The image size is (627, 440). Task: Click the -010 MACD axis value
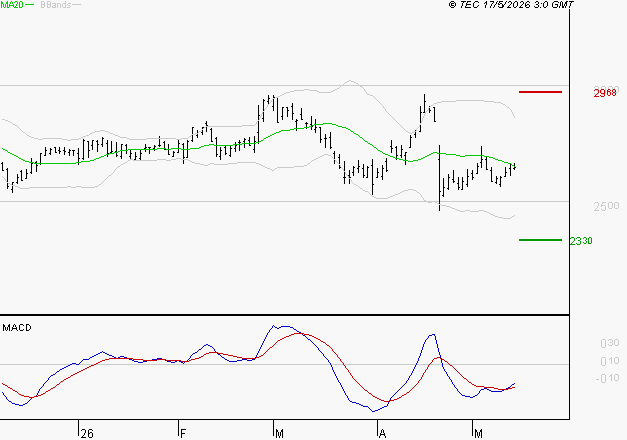click(x=607, y=378)
